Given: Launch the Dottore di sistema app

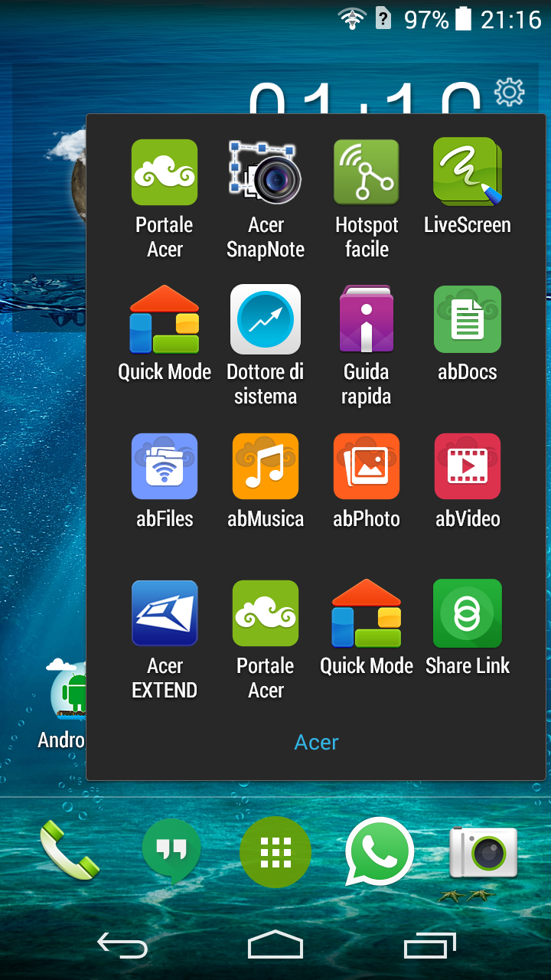Looking at the screenshot, I should (x=266, y=319).
